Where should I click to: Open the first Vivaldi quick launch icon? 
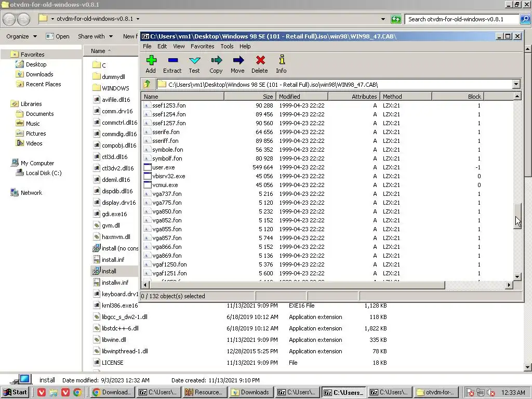point(42,393)
